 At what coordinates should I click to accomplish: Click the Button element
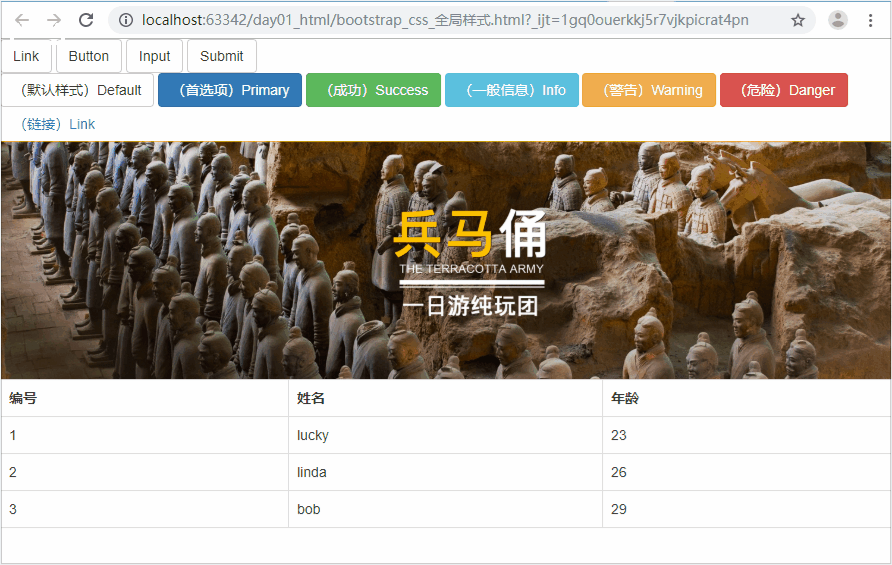tap(89, 56)
